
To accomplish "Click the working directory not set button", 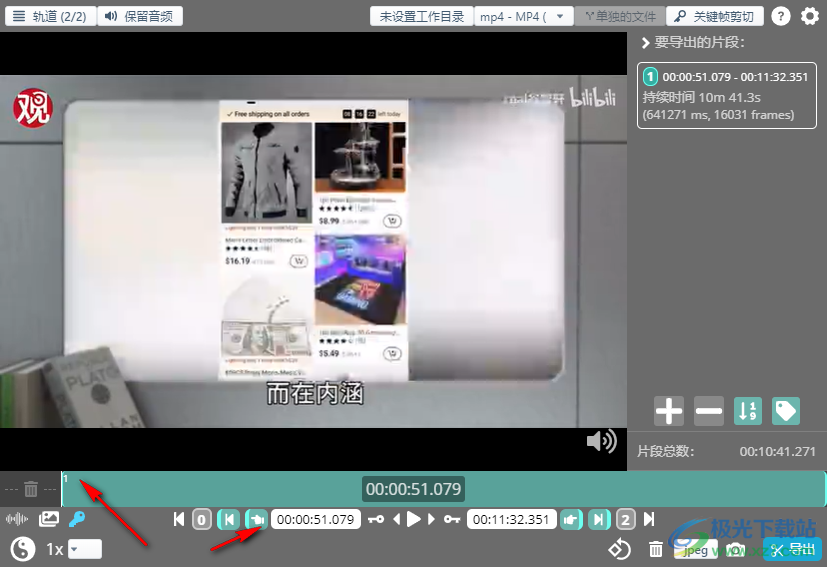I will [422, 16].
